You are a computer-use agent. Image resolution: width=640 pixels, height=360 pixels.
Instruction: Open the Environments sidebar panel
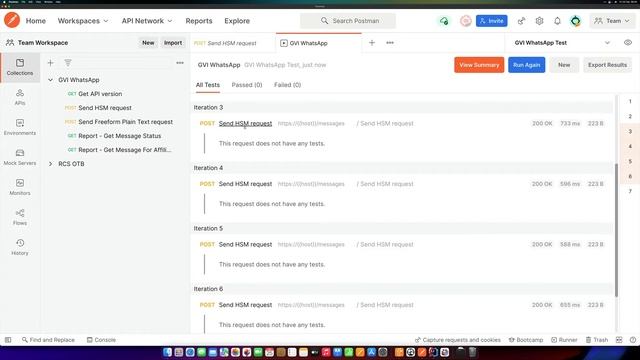pyautogui.click(x=20, y=127)
